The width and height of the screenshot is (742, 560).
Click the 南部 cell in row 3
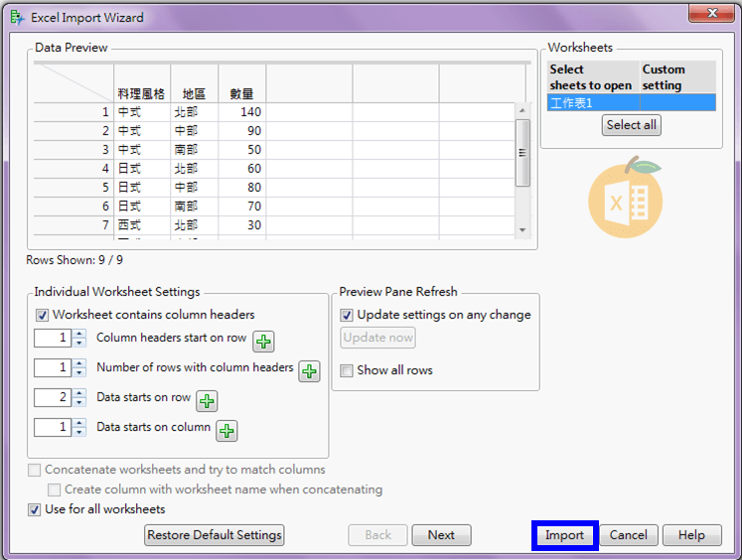(194, 150)
